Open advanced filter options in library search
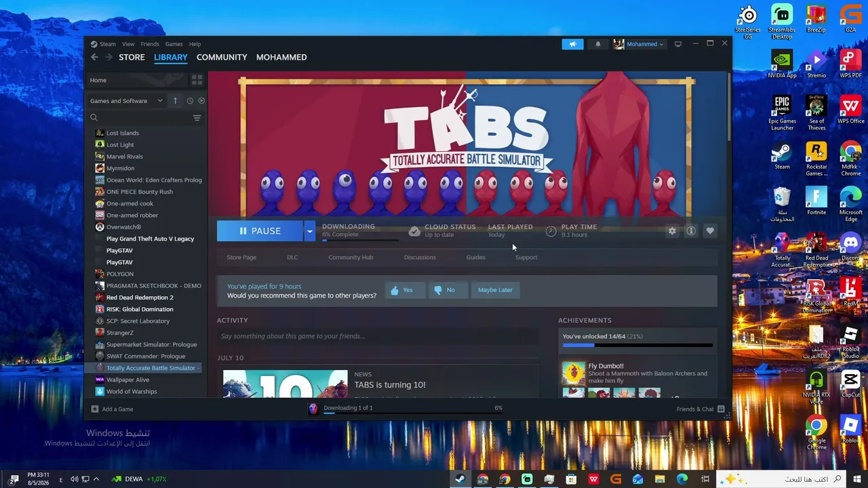This screenshot has width=868, height=488. click(x=197, y=118)
